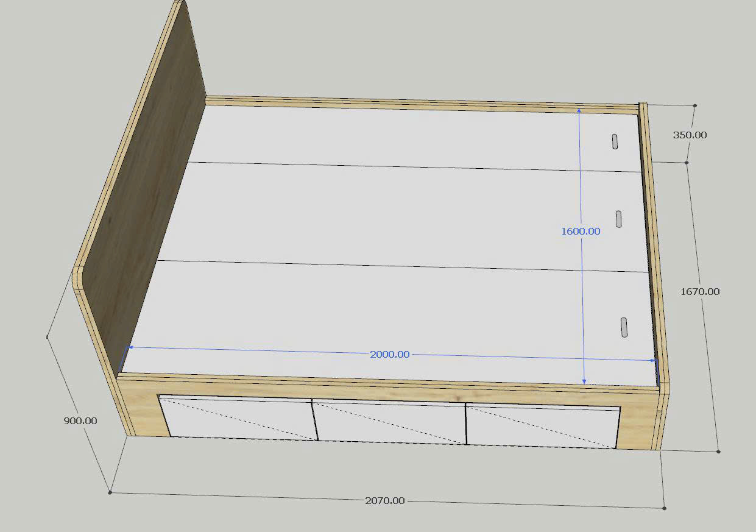Click the 350.00 dimension label
Screen dimensions: 756x532
pyautogui.click(x=690, y=135)
